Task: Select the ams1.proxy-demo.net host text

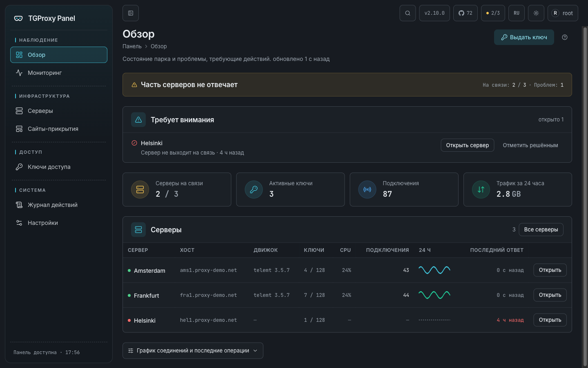Action: pos(208,270)
